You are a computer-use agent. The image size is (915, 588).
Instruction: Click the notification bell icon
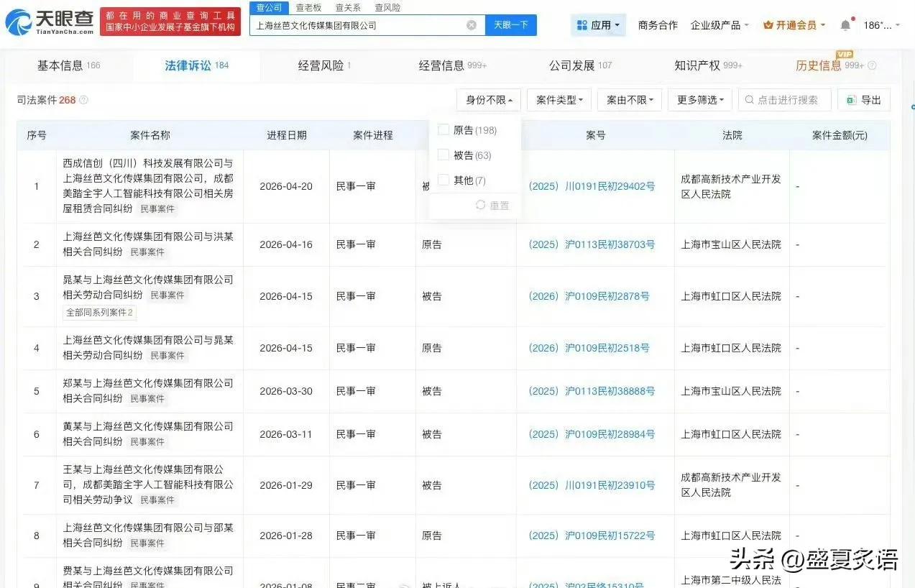[x=846, y=25]
